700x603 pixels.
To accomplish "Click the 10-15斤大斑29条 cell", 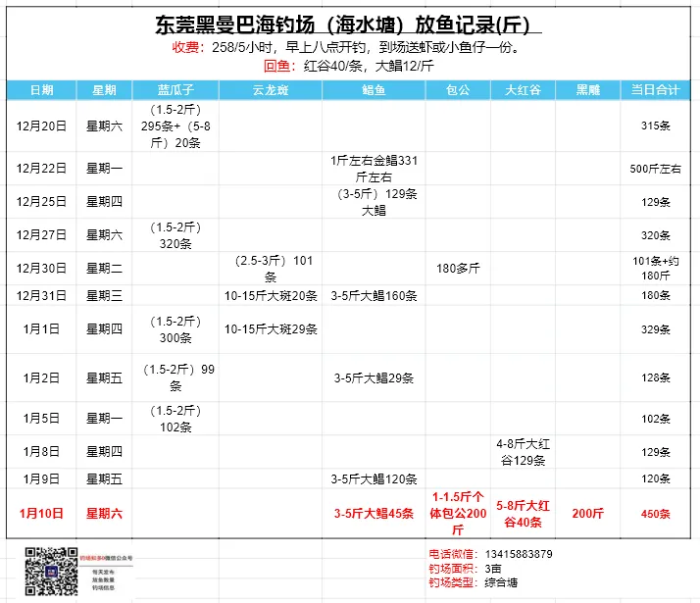I will click(271, 328).
